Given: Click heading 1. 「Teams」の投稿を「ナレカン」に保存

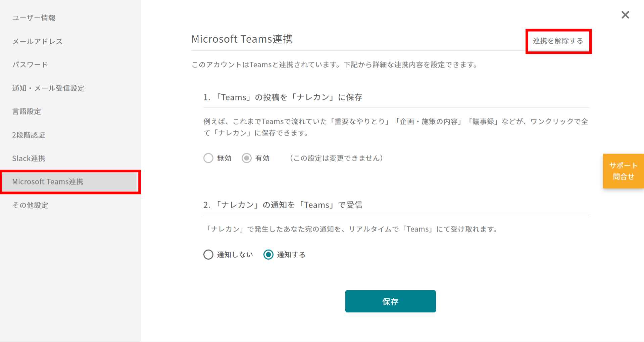Looking at the screenshot, I should (x=283, y=97).
